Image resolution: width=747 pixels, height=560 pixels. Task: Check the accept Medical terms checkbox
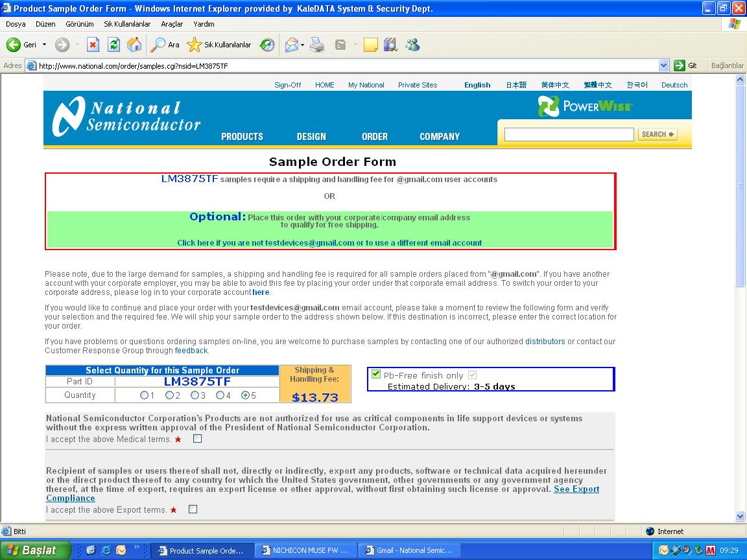click(x=198, y=439)
